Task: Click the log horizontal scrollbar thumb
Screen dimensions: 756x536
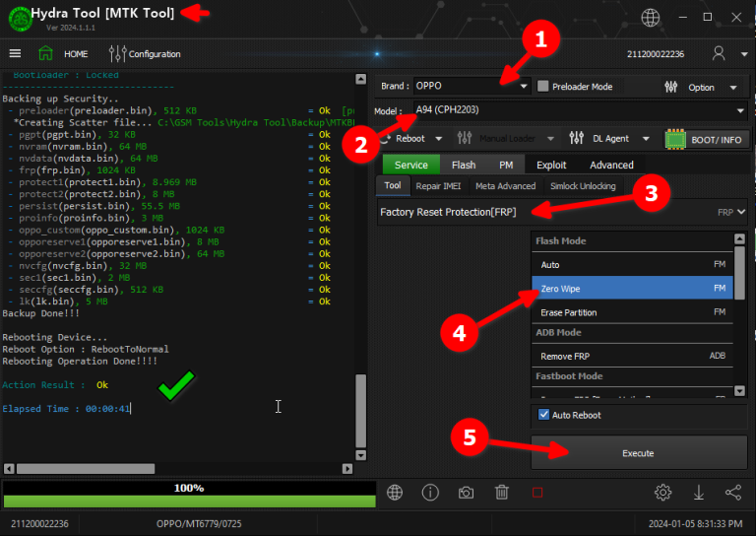Action: [86, 468]
